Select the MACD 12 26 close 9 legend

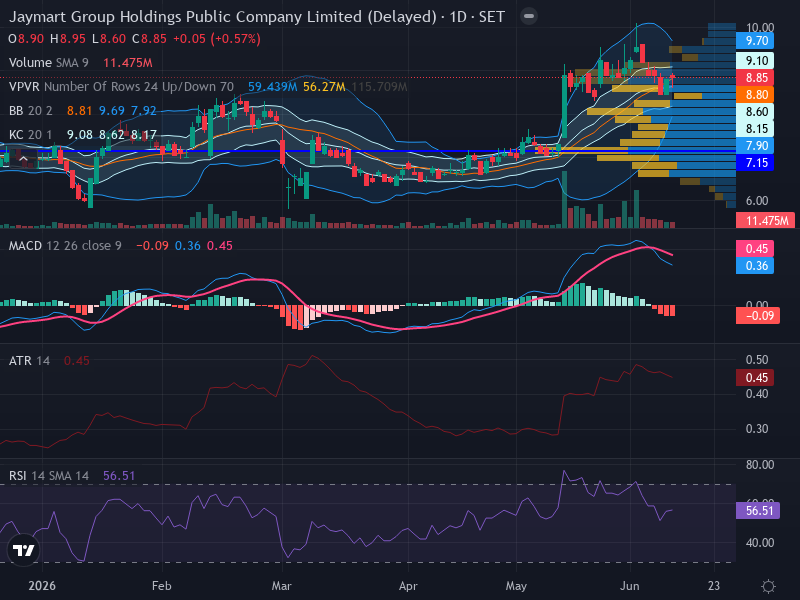coord(65,246)
